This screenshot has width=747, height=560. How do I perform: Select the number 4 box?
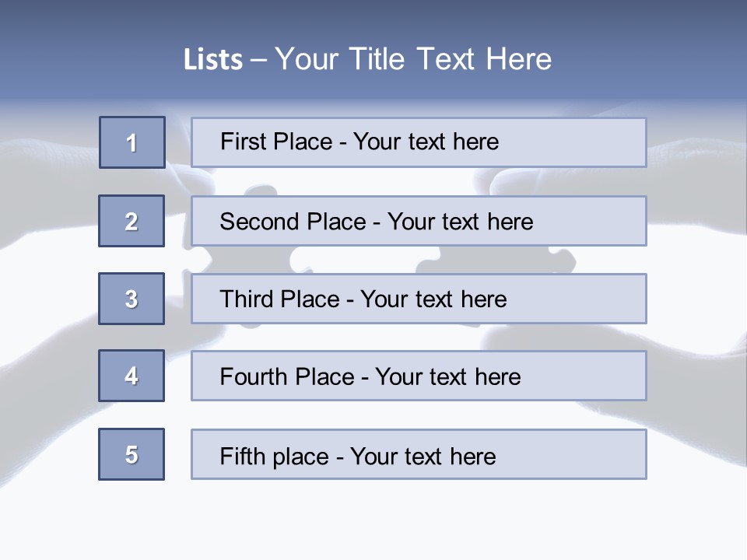[x=132, y=376]
